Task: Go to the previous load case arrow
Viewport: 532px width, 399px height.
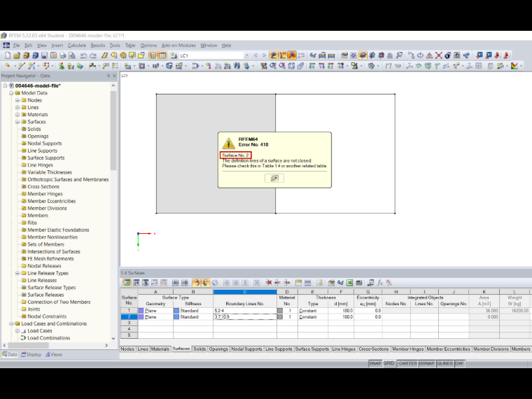Action: pos(255,55)
